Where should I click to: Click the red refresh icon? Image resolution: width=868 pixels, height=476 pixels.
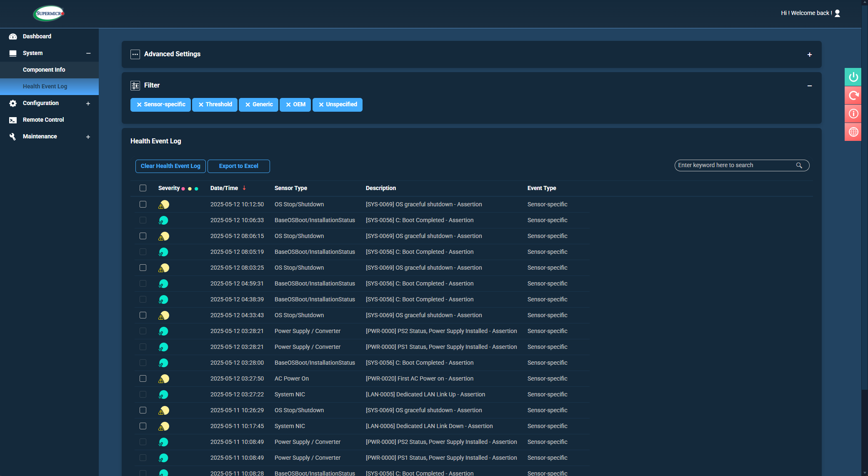pyautogui.click(x=853, y=95)
